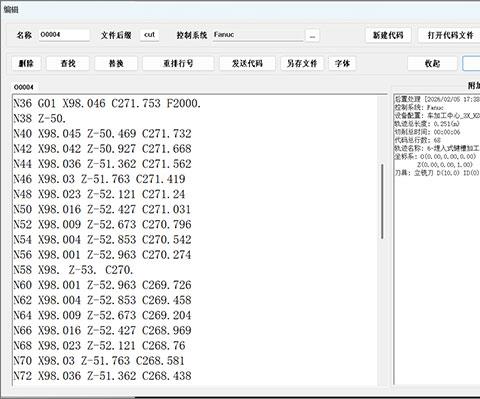Image resolution: width=480 pixels, height=399 pixels.
Task: Select code line N58 X98. Z-53. C270.
Action: coord(73,270)
